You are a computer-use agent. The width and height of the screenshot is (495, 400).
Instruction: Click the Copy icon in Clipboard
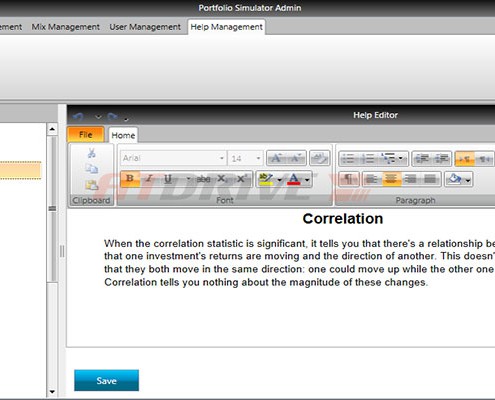pyautogui.click(x=91, y=169)
